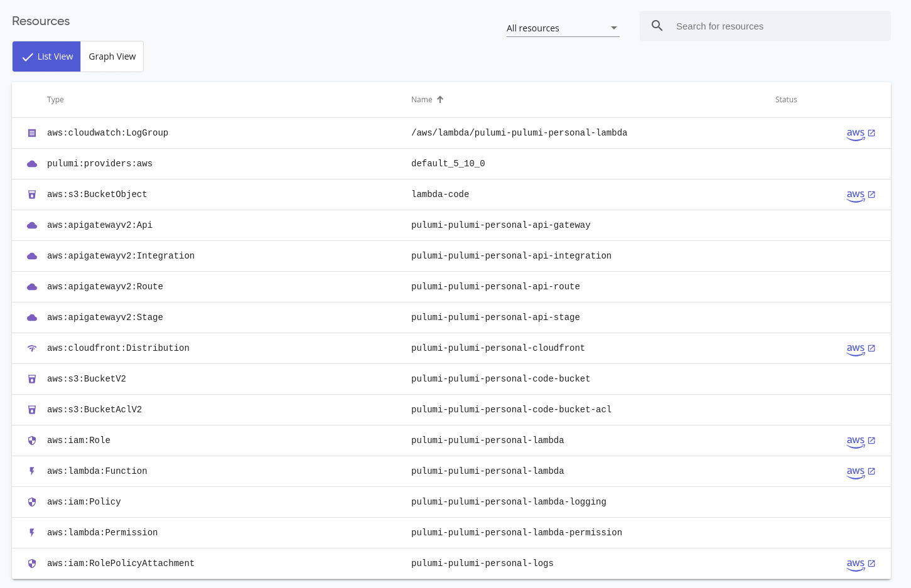Click the iam:Role shield icon
The height and width of the screenshot is (588, 911).
(x=32, y=441)
